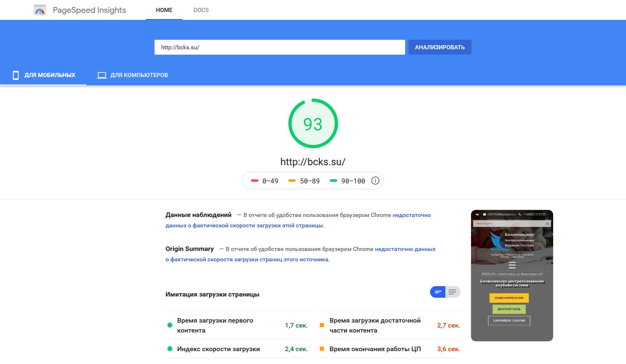Click the 3,6 сек. value
This screenshot has height=364, width=626.
tap(449, 349)
